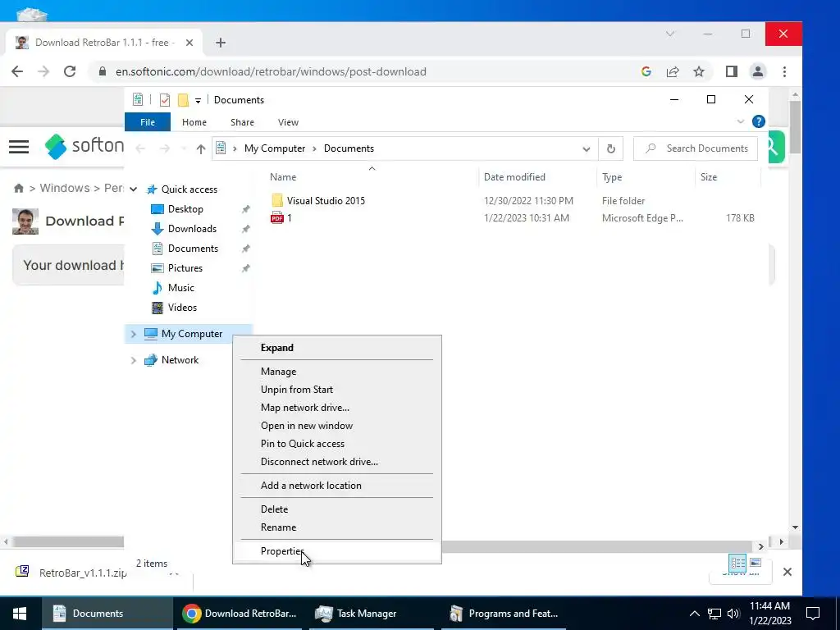The width and height of the screenshot is (840, 630).
Task: Click My Computer in address breadcrumb
Action: point(274,148)
